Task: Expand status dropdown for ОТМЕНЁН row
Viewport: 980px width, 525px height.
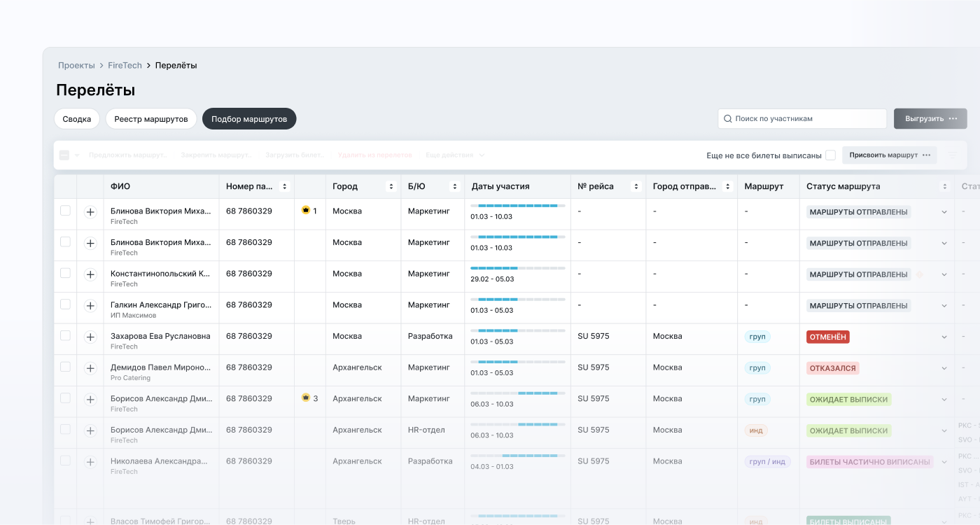Action: click(x=944, y=337)
